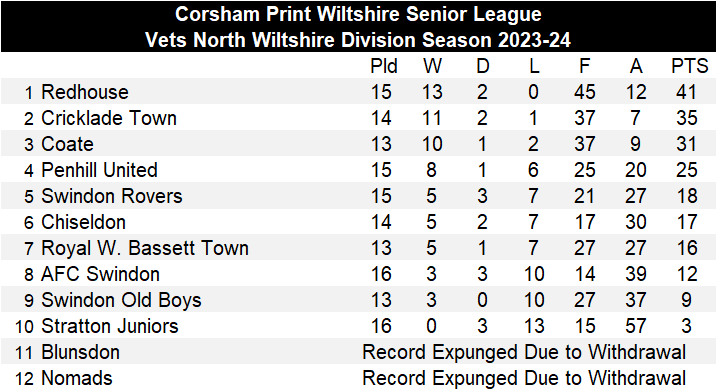Click Royal W. Bassett Town

click(145, 248)
